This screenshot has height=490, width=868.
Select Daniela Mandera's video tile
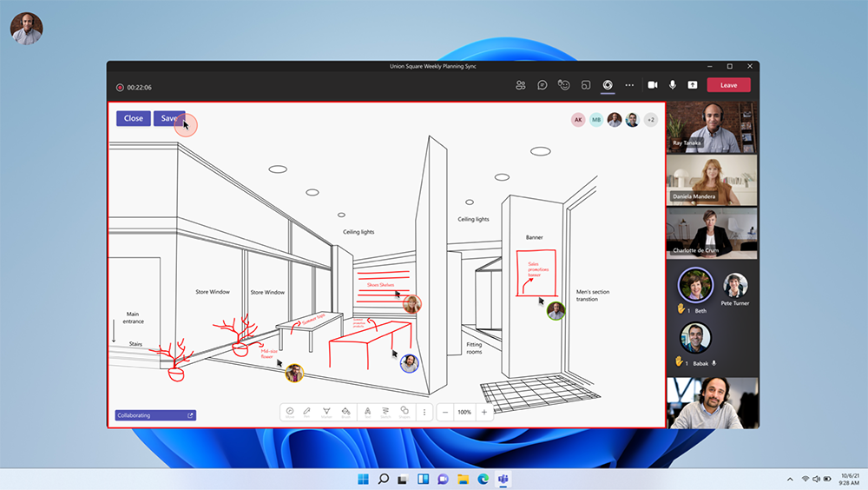[x=712, y=180]
